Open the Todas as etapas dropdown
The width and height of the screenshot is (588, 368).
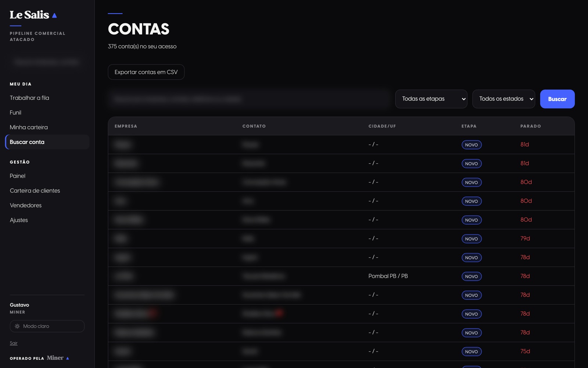[431, 99]
